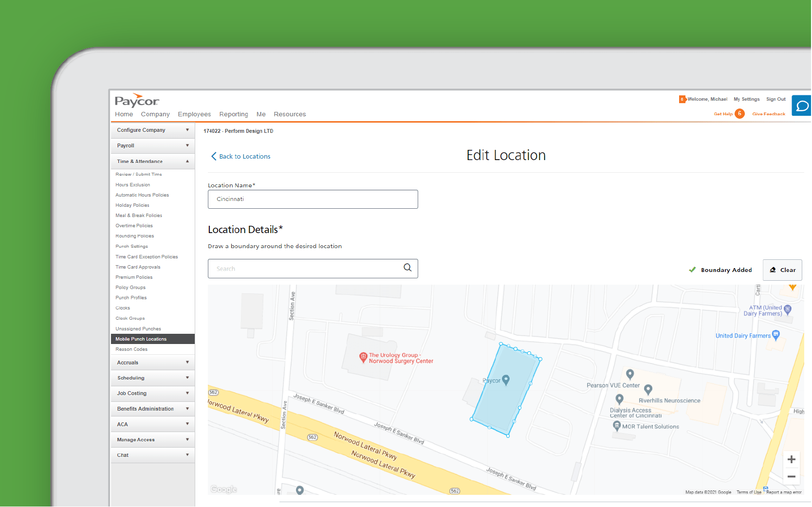
Task: Click the Location Name field
Action: pos(313,199)
